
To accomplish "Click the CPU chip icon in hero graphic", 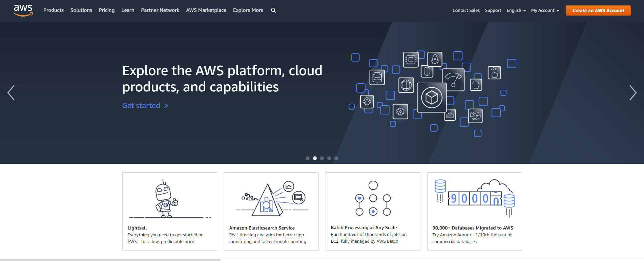I will [411, 60].
